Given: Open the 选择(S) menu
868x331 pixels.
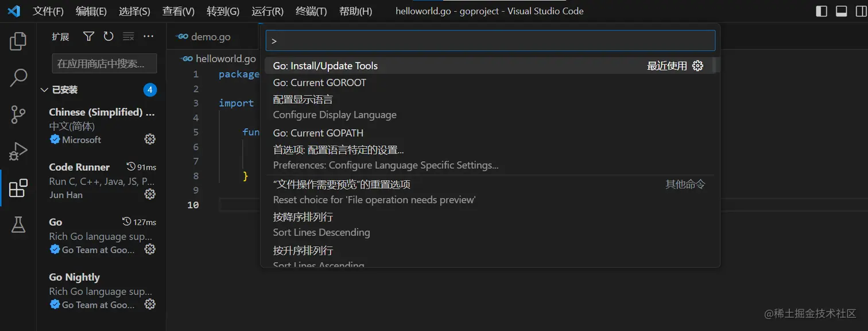Looking at the screenshot, I should 134,11.
